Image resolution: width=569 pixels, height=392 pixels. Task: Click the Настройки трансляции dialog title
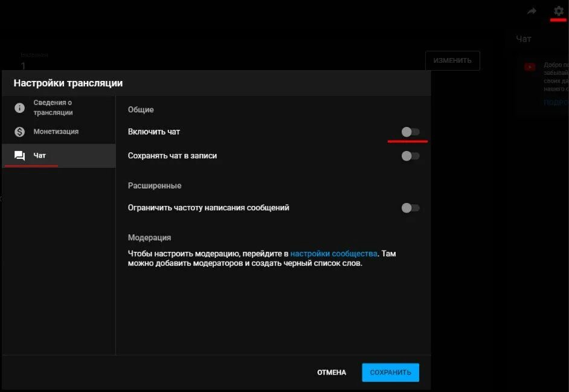coord(68,83)
